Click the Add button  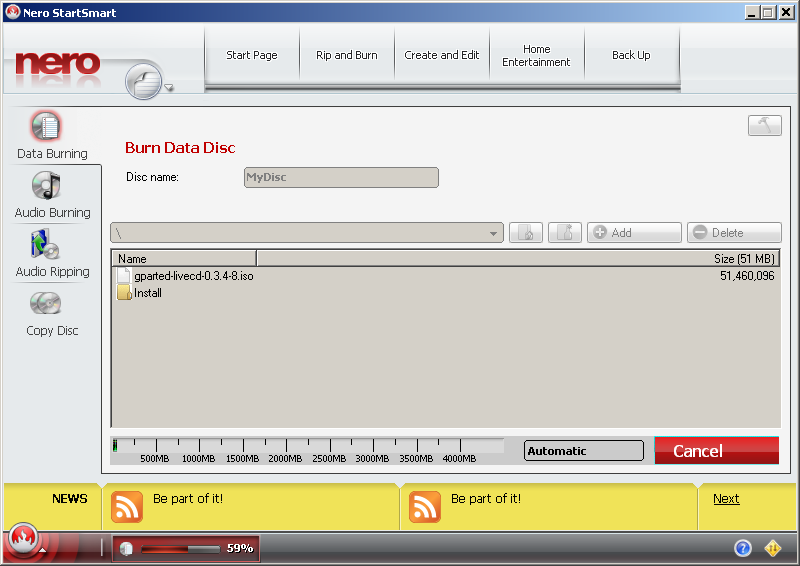(x=634, y=233)
